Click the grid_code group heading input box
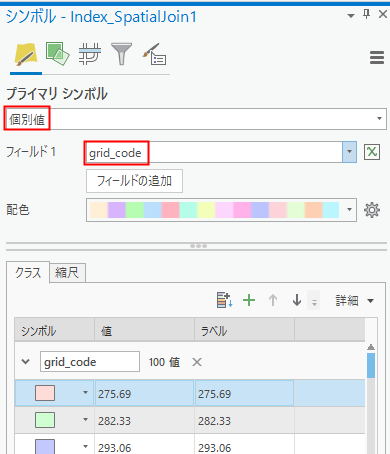Viewport: 390px width, 454px height. (90, 362)
